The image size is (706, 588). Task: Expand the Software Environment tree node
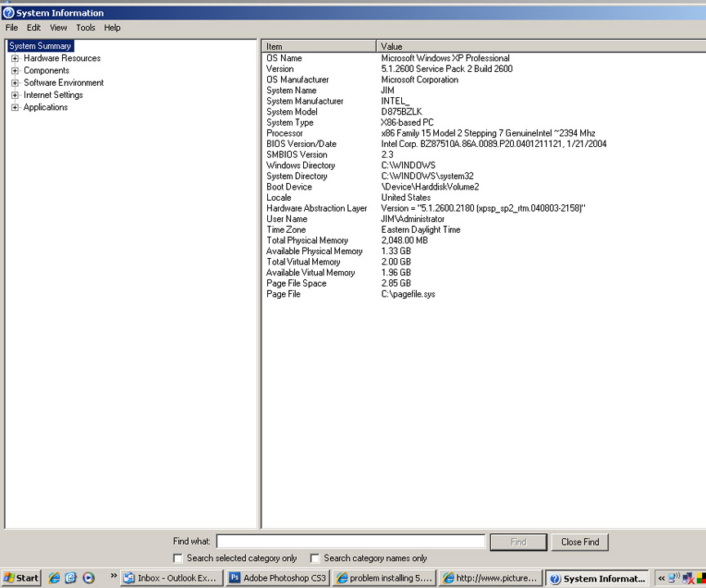coord(15,82)
